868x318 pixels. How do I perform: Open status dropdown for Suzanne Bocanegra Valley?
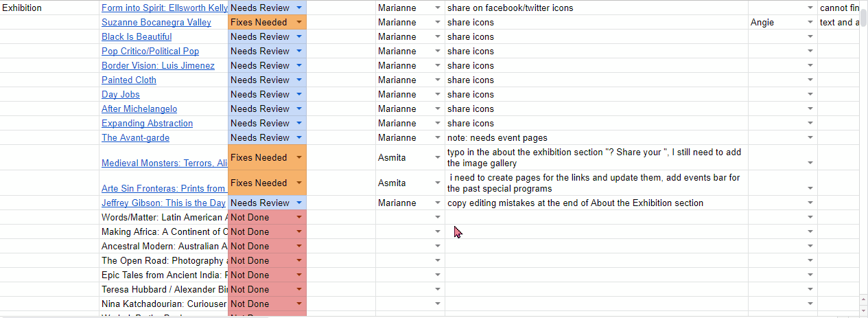[x=299, y=22]
